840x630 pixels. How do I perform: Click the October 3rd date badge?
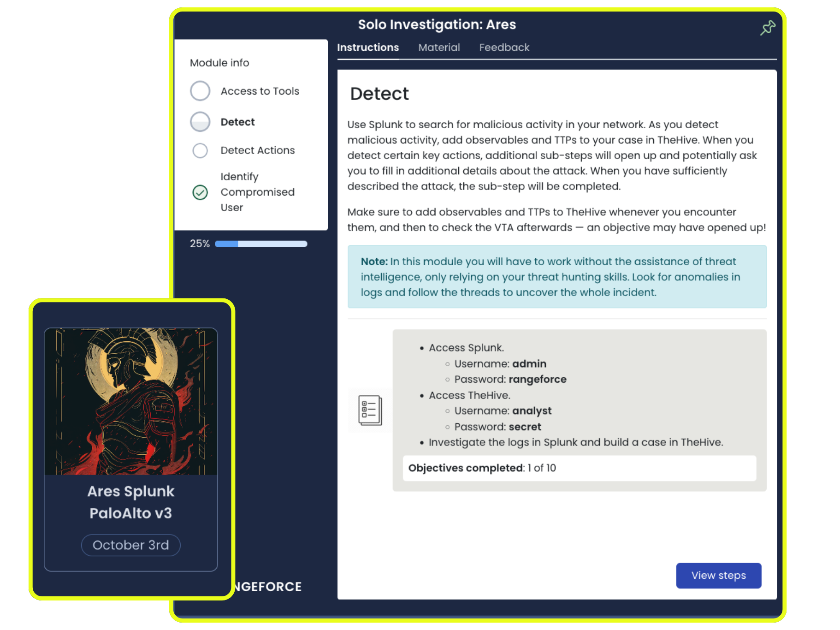(130, 545)
